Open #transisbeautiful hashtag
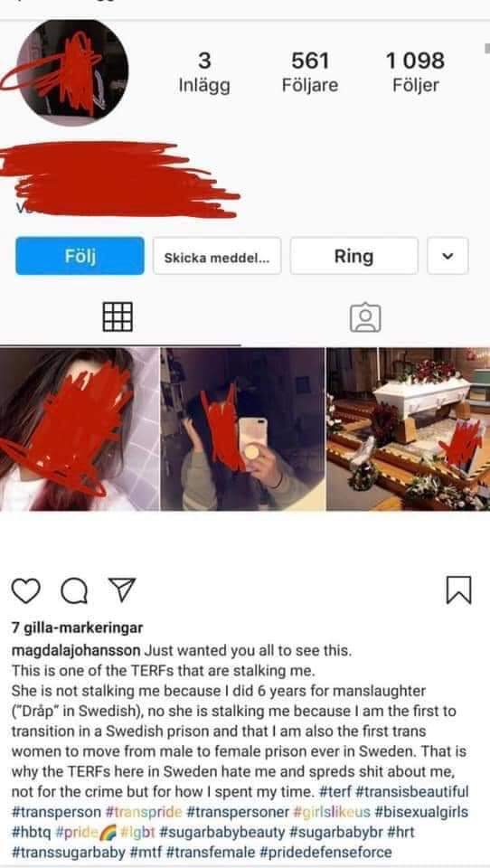The image size is (490, 868). 412,792
